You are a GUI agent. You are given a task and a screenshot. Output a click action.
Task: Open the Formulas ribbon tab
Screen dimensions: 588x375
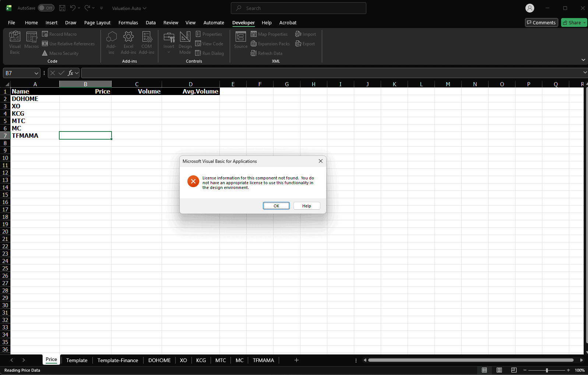tap(128, 23)
